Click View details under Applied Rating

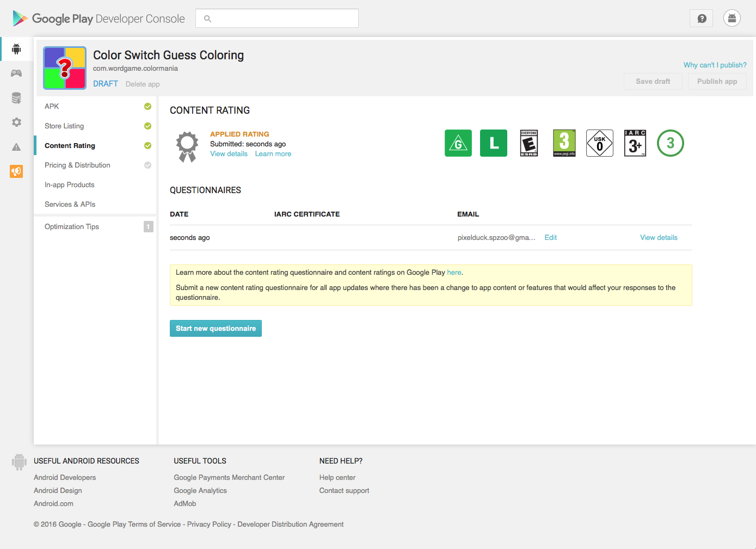(x=229, y=154)
